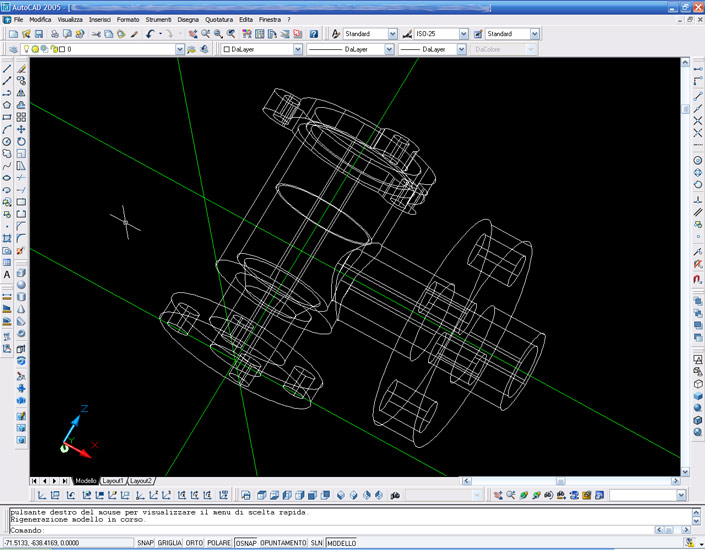The width and height of the screenshot is (705, 550).
Task: Click the multiline Text tool (A)
Action: point(7,275)
